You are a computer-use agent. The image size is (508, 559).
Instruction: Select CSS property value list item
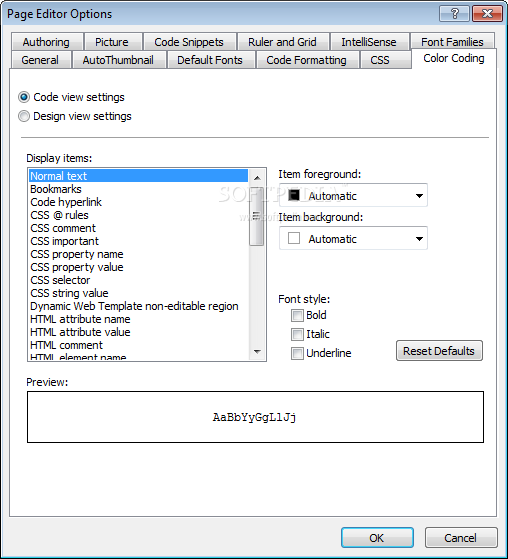pos(138,267)
